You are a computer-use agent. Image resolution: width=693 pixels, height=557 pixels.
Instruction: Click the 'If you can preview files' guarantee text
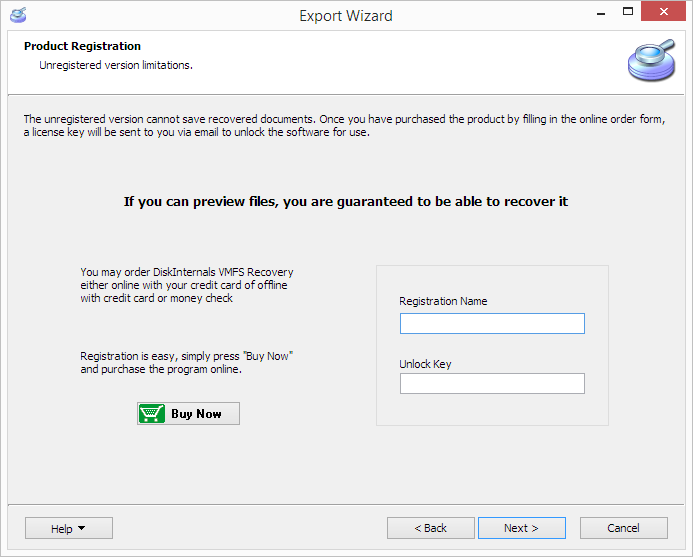click(346, 202)
